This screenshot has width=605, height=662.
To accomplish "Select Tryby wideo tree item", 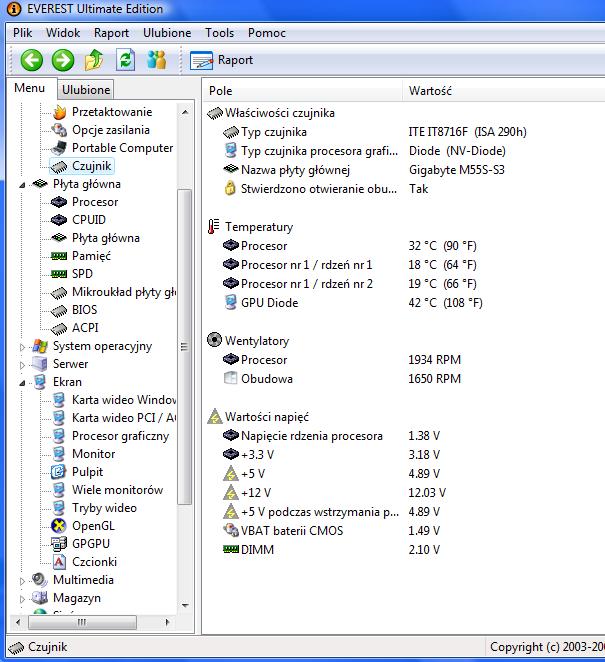I will click(94, 508).
